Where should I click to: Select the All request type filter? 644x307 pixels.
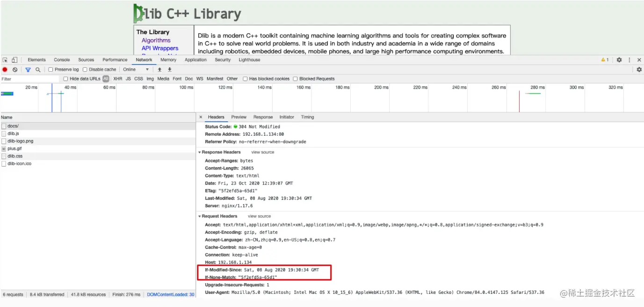[106, 79]
